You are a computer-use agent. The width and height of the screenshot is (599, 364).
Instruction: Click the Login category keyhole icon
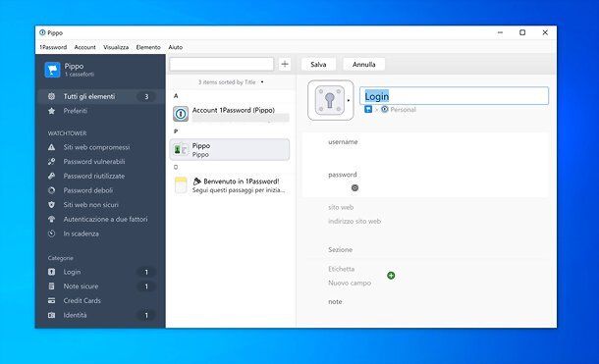(52, 272)
